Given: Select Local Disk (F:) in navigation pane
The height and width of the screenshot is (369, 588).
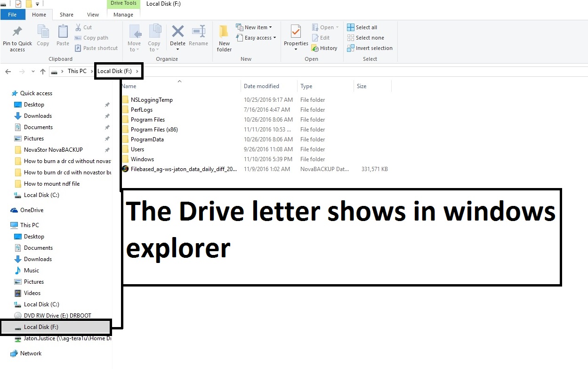Looking at the screenshot, I should point(56,327).
